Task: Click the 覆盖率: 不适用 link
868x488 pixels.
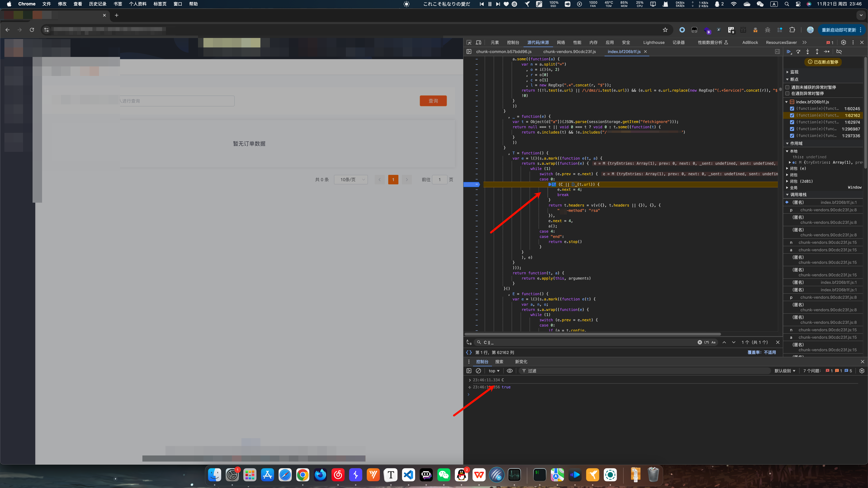Action: click(762, 352)
